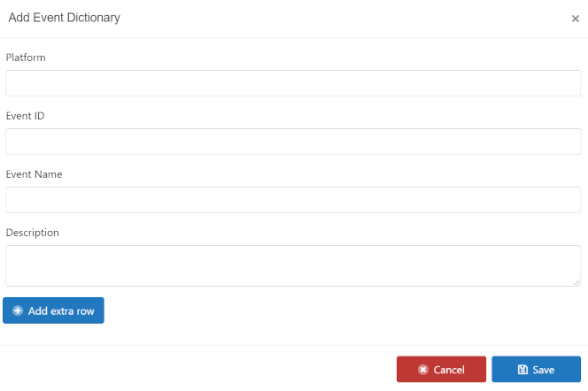588x391 pixels.
Task: Add an extra row to the form
Action: [53, 310]
